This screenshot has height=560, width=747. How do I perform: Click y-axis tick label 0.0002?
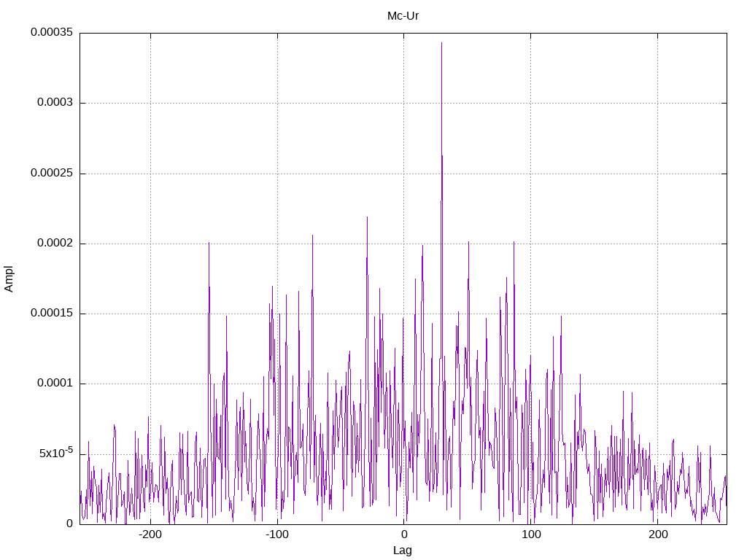[55, 243]
